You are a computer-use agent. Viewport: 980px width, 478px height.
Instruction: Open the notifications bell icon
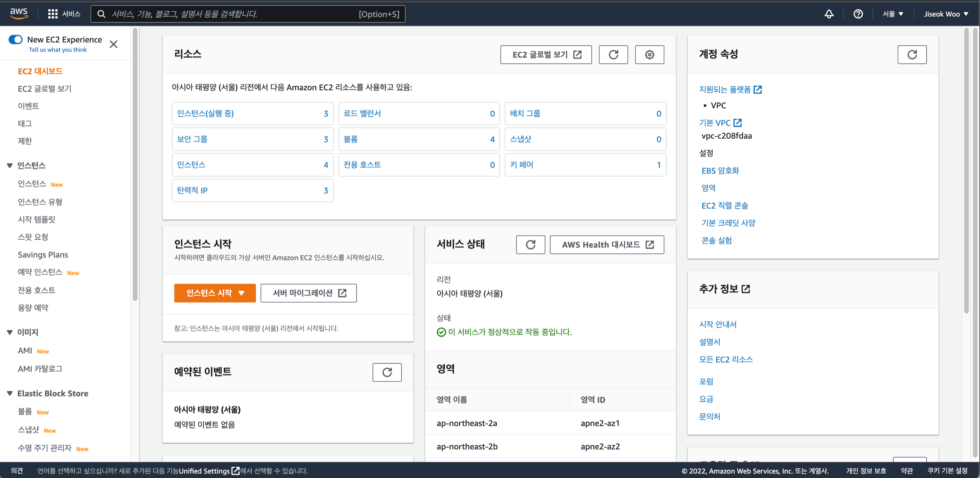click(x=829, y=14)
